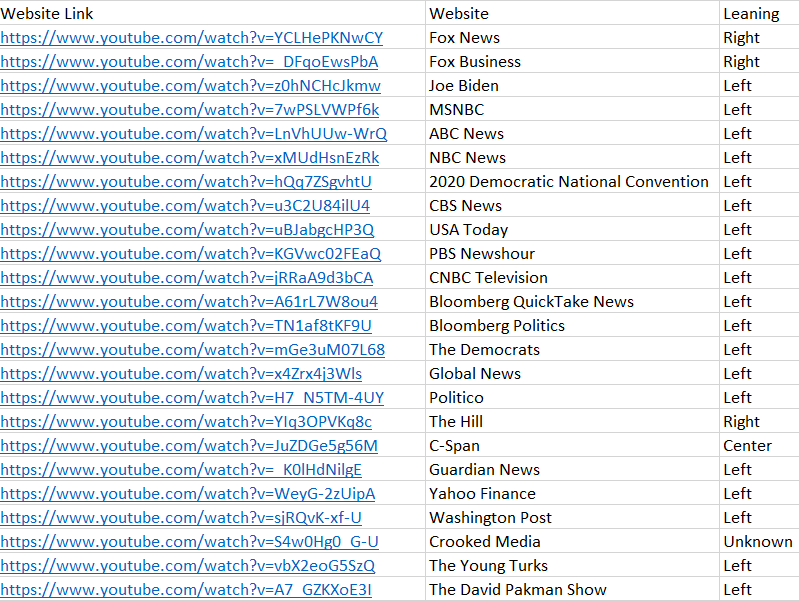The image size is (800, 601).
Task: Select the 'Washington Post' cell
Action: [x=572, y=517]
